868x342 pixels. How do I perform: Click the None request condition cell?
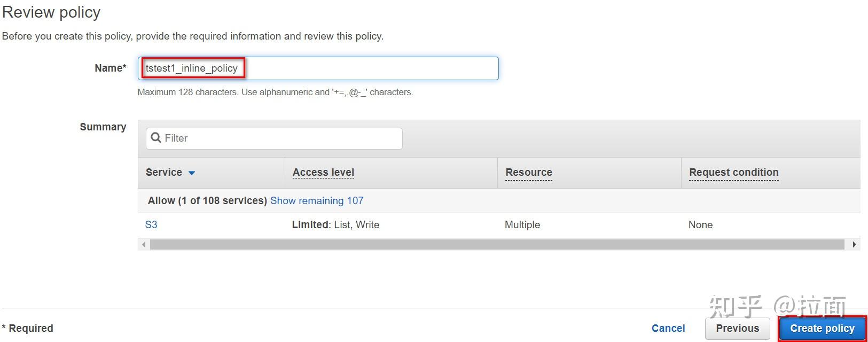700,224
